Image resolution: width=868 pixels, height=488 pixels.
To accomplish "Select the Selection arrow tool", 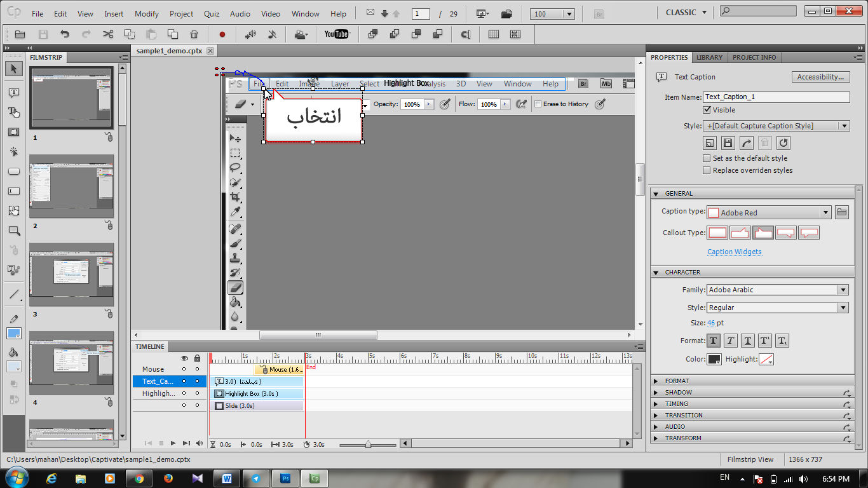I will pyautogui.click(x=13, y=69).
